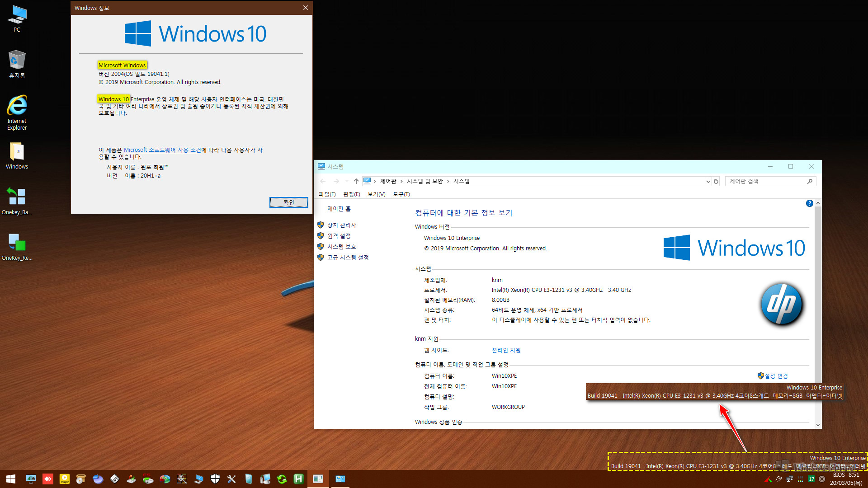Viewport: 868px width, 488px height.
Task: Open the disc box taskbar icon
Action: pos(81,479)
